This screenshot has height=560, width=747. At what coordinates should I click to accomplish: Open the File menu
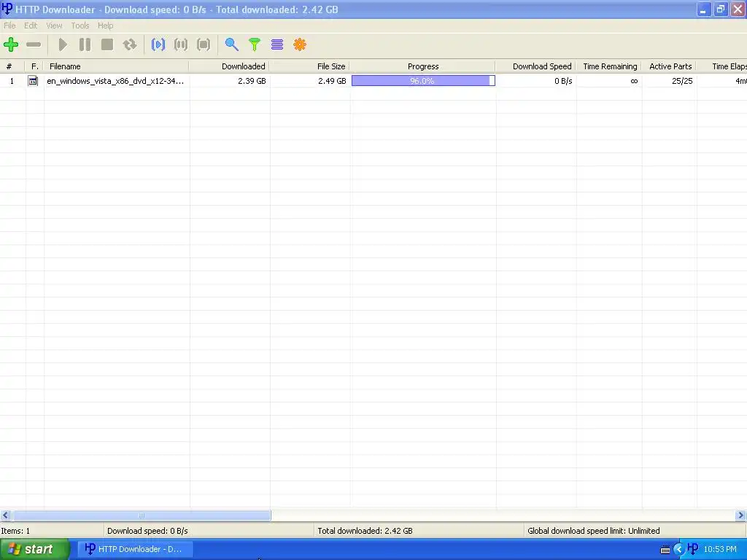9,26
